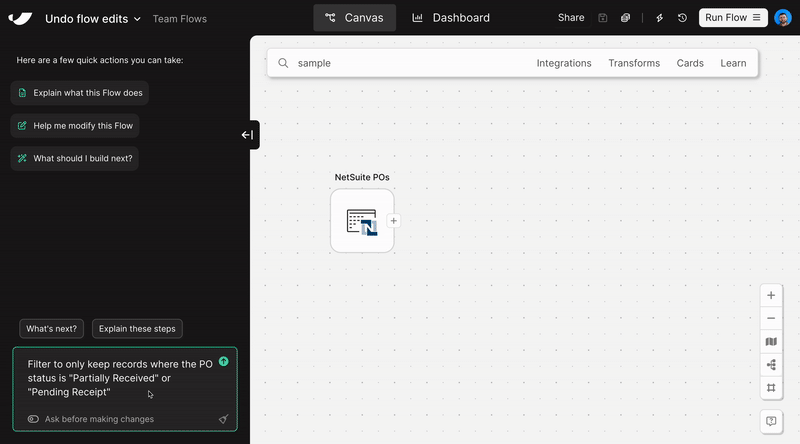The width and height of the screenshot is (800, 444).
Task: Open the Undo flow edits dropdown
Action: tap(92, 19)
